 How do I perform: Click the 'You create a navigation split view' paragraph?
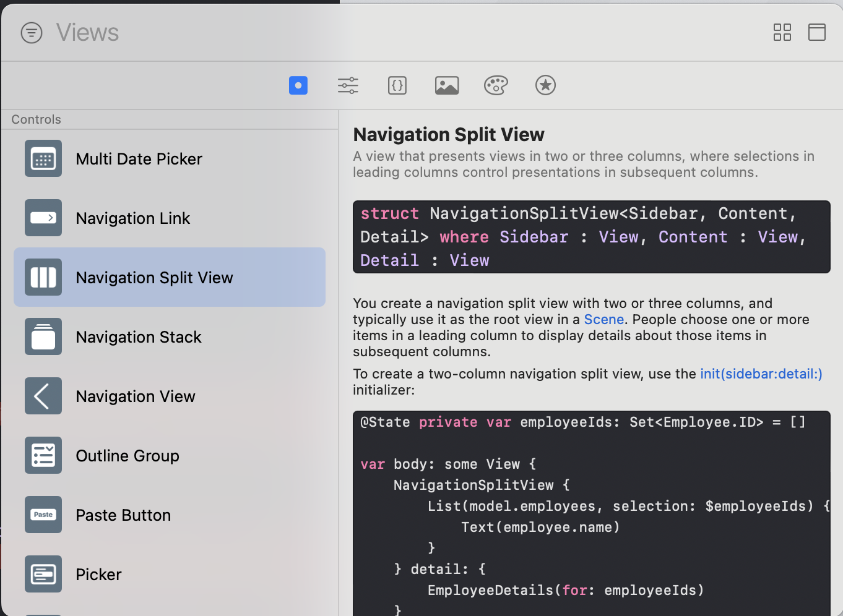[x=582, y=328]
